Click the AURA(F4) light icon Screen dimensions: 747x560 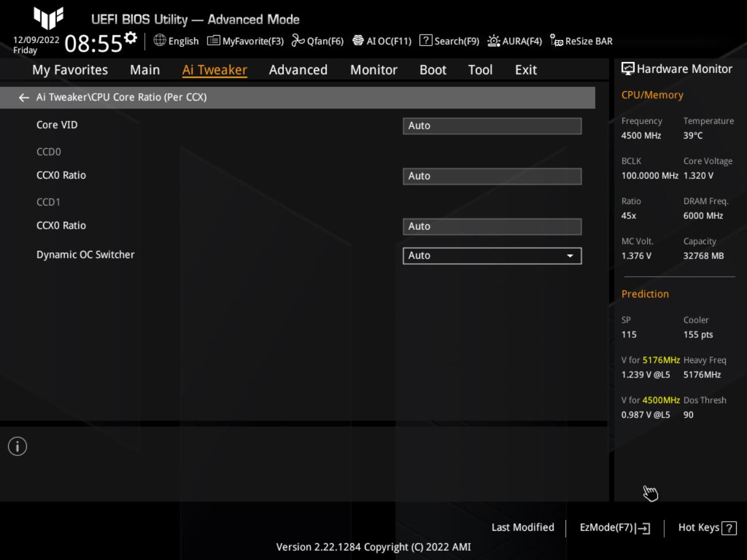point(494,41)
